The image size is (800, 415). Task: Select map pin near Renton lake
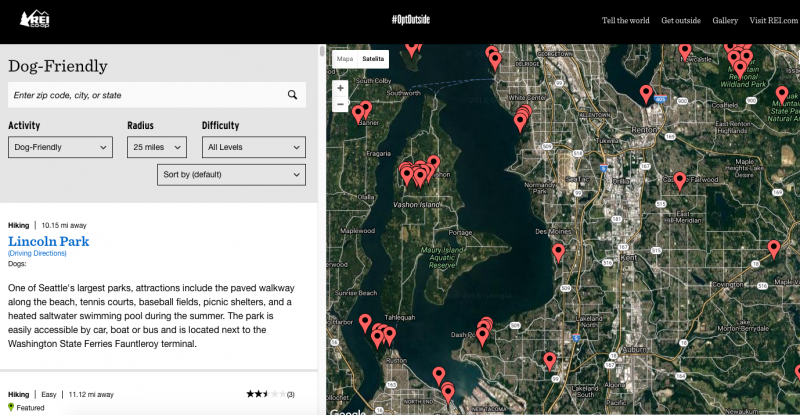[646, 94]
